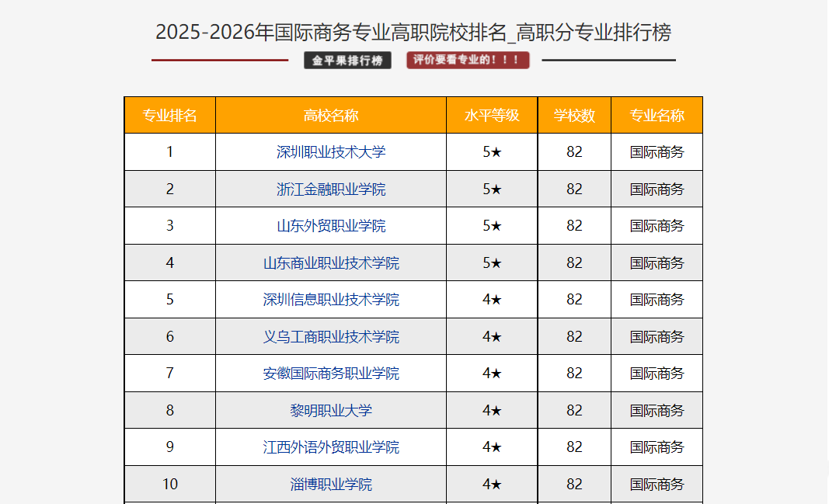Open 淄博职业学院 link
Screen dimensions: 829x504
pos(331,485)
